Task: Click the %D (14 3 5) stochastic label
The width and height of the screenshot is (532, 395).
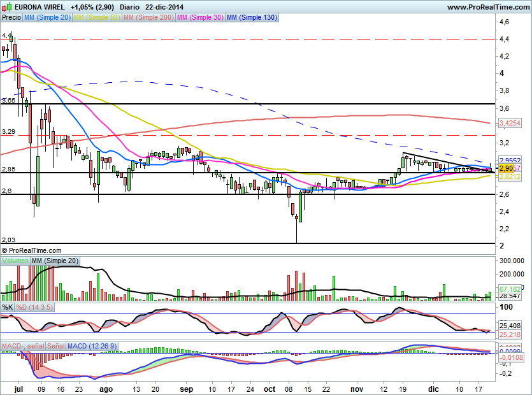Action: tap(34, 307)
